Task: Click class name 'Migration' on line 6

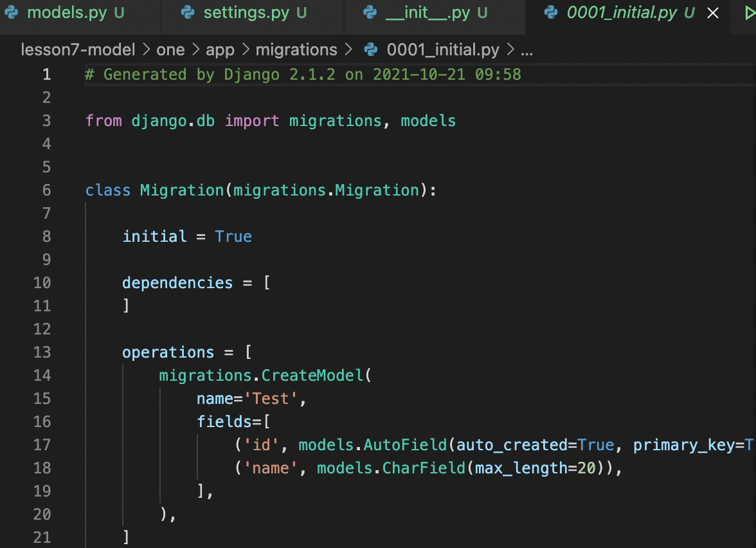Action: click(183, 190)
